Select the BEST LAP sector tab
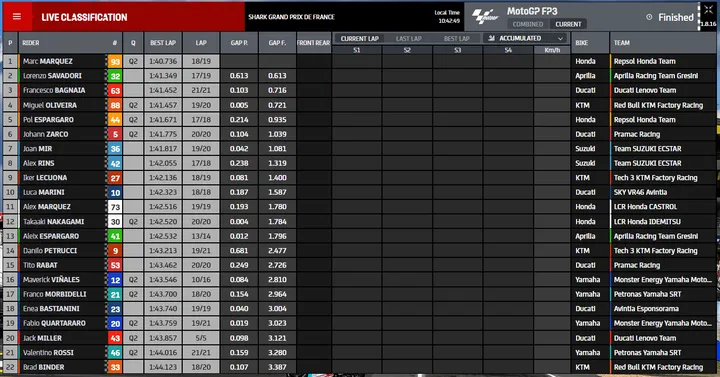Viewport: 720px width, 377px height. pos(456,39)
